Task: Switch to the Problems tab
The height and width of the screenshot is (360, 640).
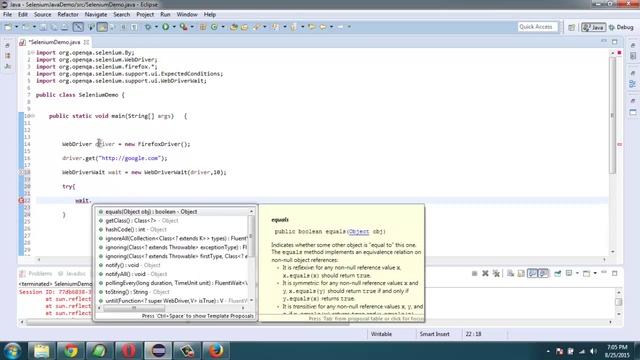Action: pos(36,273)
